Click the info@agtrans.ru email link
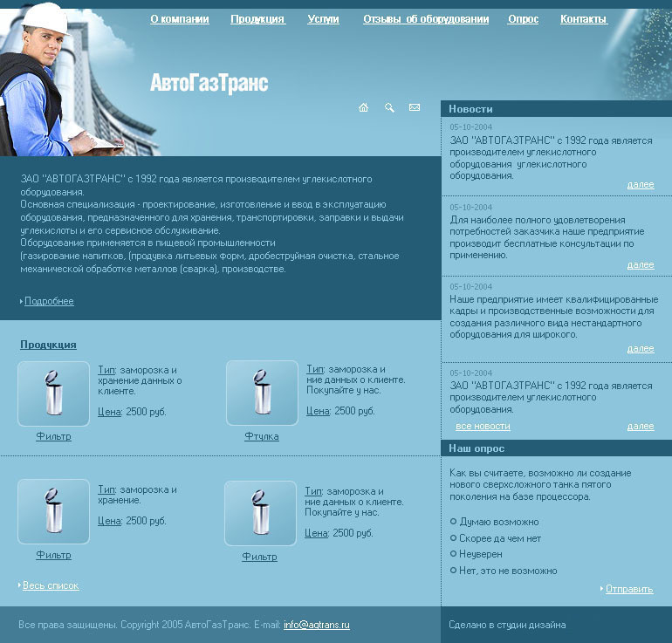Screen dimensions: 672x643 [317, 625]
